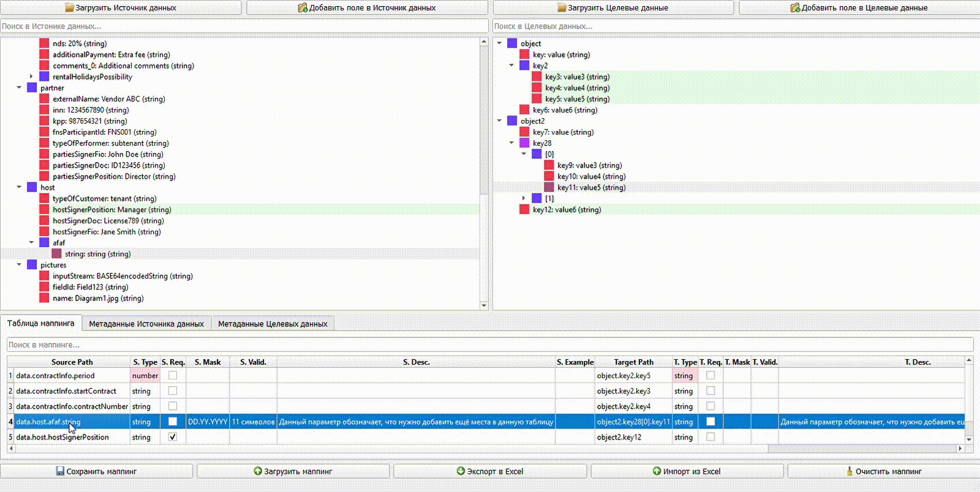
Task: Click the mapping table vertical scrollbar
Action: [x=969, y=400]
